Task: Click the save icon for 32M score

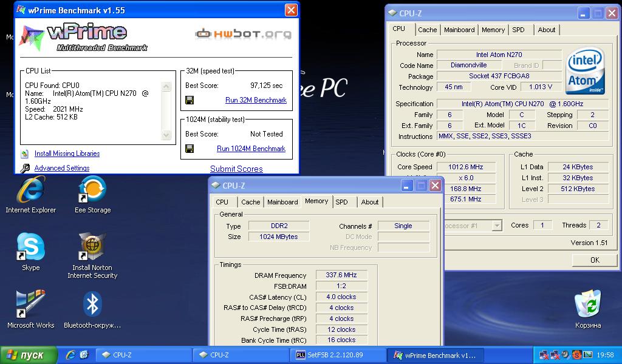Action: pyautogui.click(x=190, y=100)
